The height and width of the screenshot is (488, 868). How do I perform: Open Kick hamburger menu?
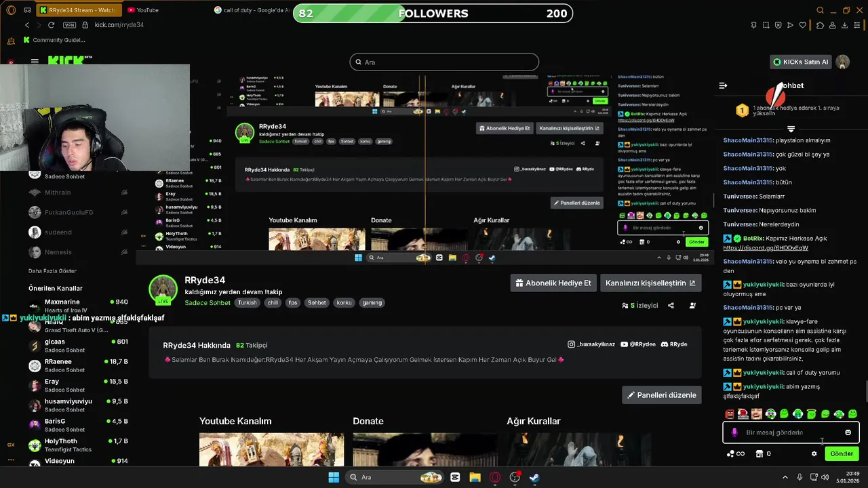[x=35, y=61]
